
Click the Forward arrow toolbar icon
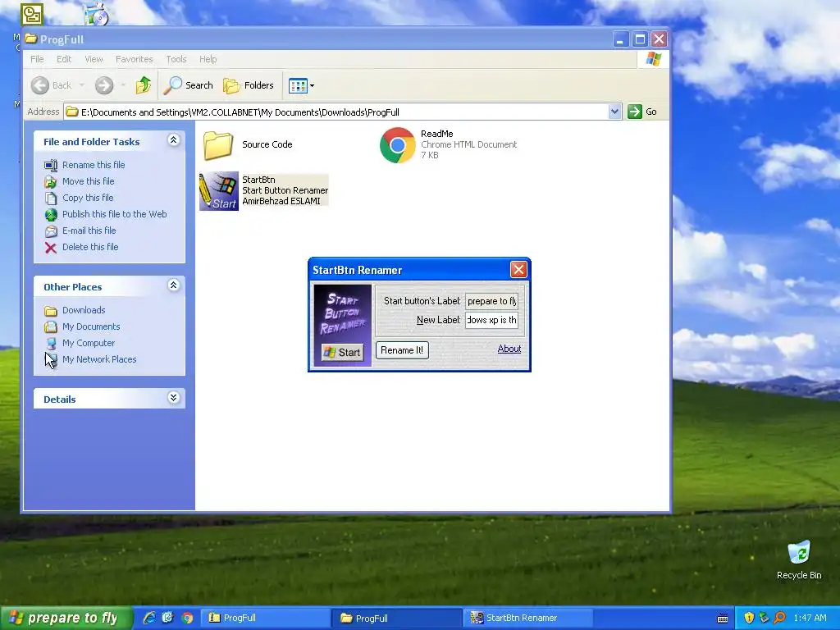pos(104,85)
